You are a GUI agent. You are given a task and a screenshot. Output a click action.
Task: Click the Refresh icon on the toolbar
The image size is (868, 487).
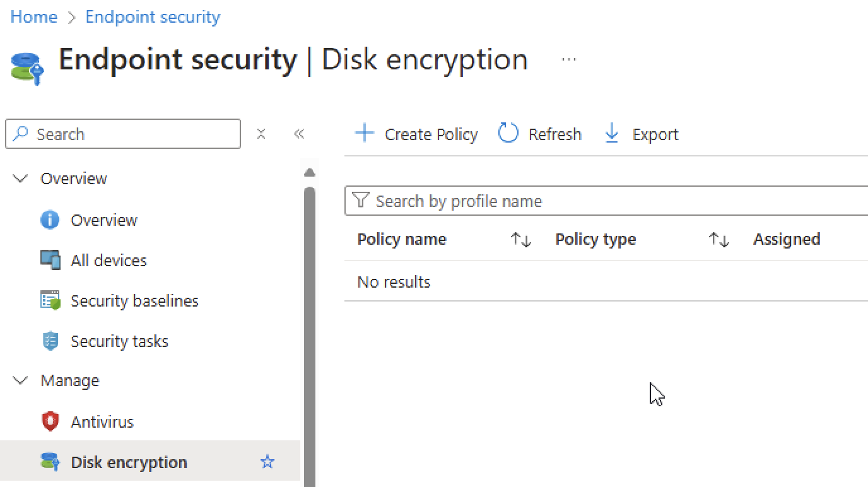508,134
